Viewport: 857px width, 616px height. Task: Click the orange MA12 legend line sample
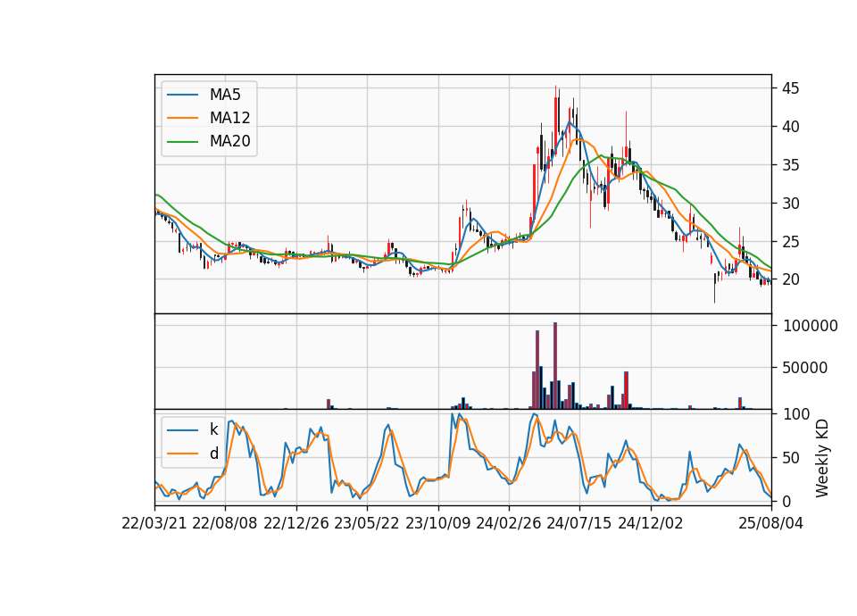click(182, 118)
